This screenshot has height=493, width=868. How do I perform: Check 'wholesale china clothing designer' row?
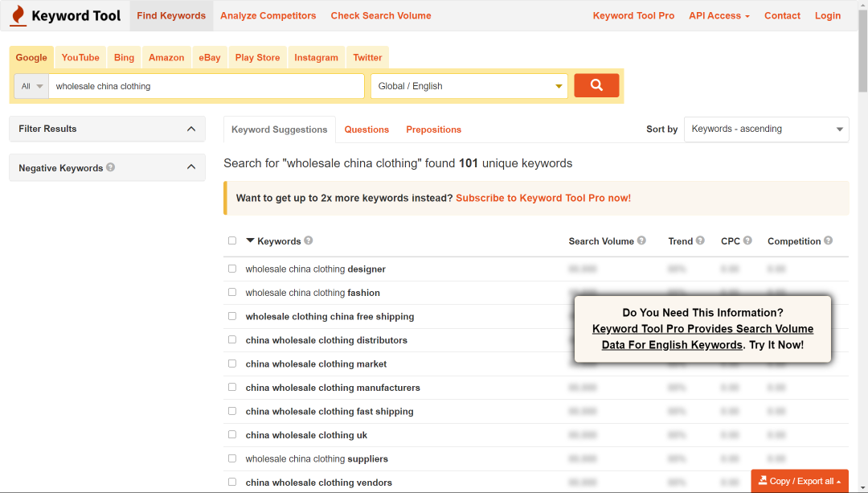coord(232,269)
